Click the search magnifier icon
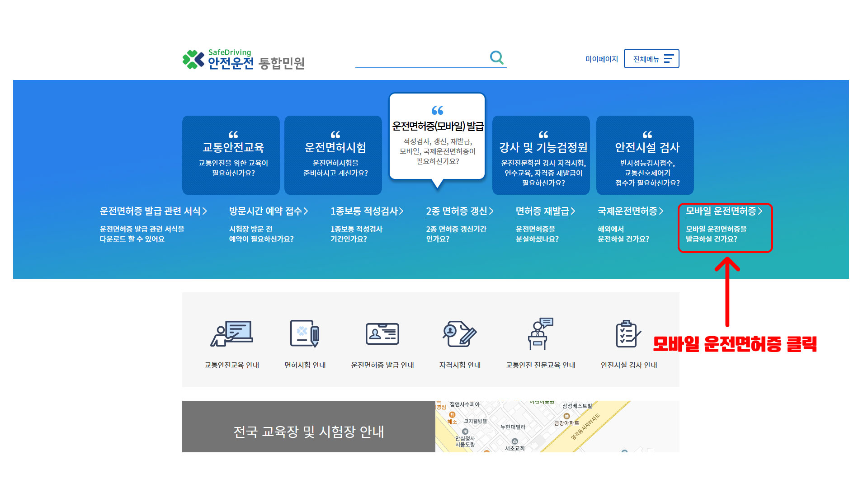 496,58
